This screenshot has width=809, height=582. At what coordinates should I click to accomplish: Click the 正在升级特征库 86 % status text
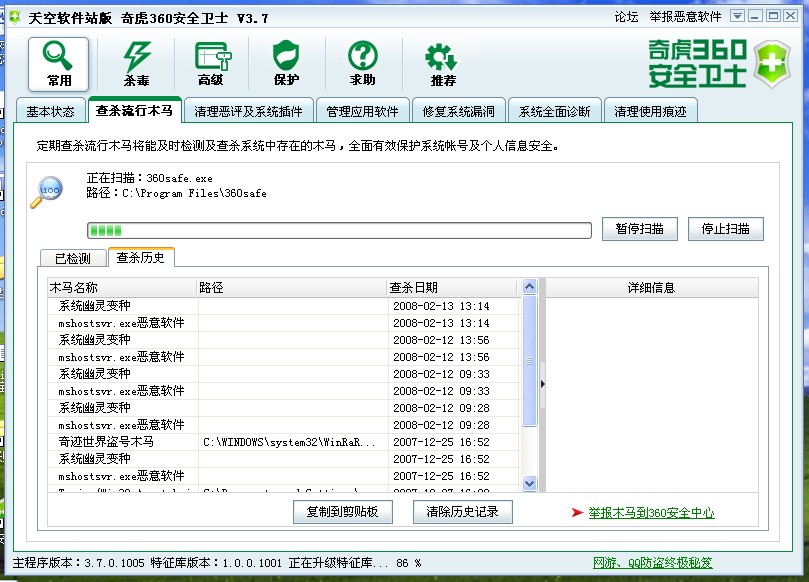tap(355, 563)
